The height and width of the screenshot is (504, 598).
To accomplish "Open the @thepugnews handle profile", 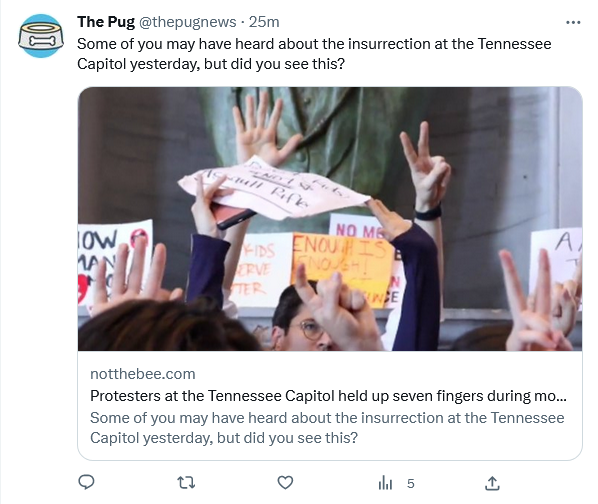I will point(187,22).
